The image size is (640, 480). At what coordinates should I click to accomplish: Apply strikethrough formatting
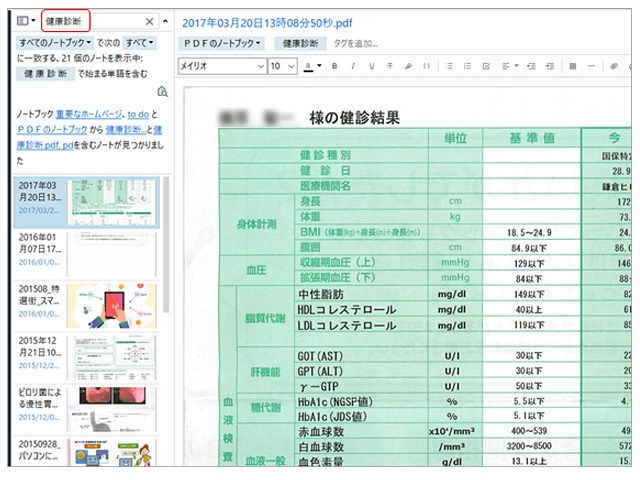click(x=390, y=66)
